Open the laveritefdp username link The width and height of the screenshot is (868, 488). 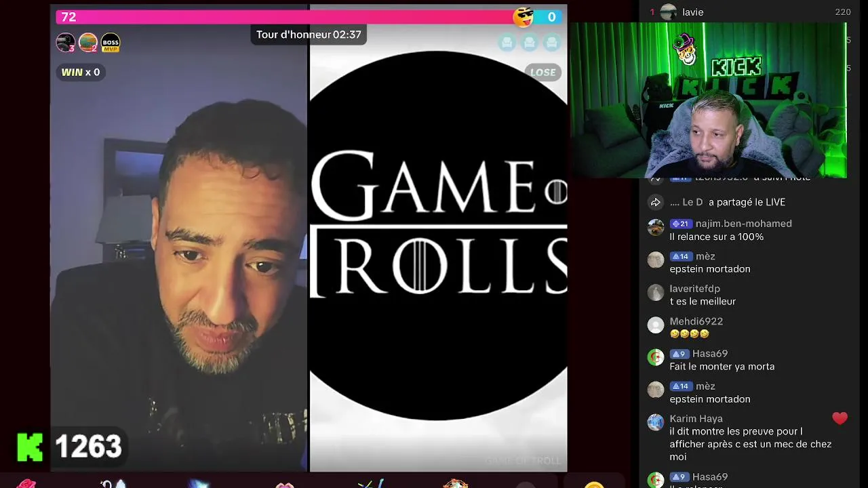694,289
